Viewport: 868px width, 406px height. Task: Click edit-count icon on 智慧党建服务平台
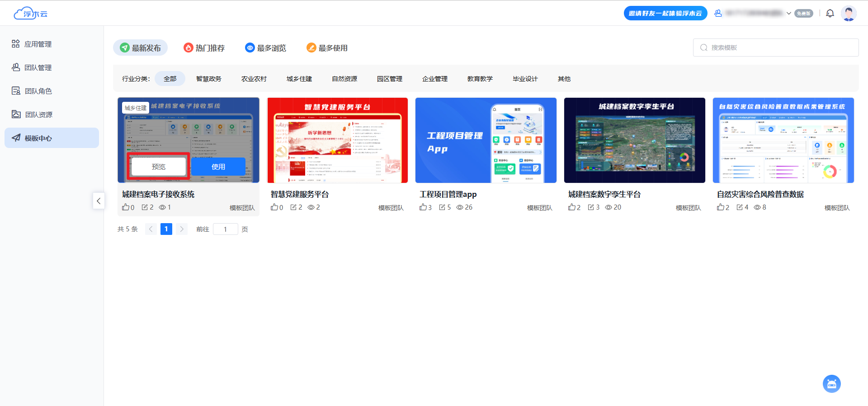293,207
